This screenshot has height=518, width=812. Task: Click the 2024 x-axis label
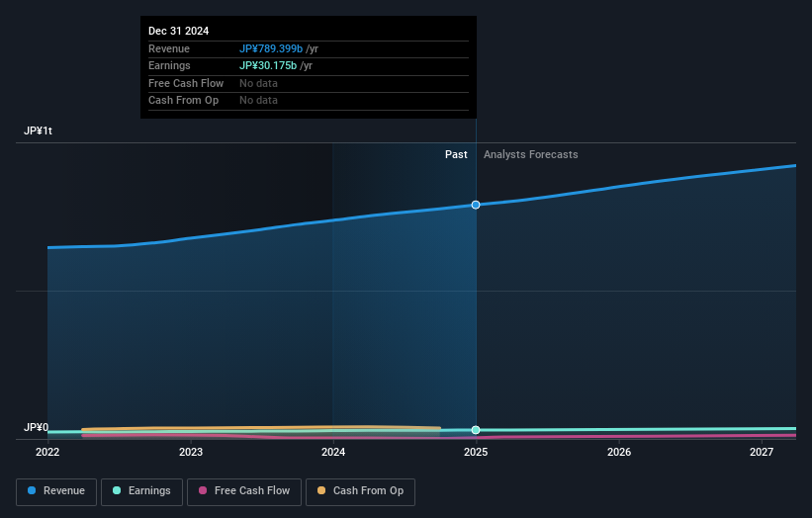tap(333, 452)
